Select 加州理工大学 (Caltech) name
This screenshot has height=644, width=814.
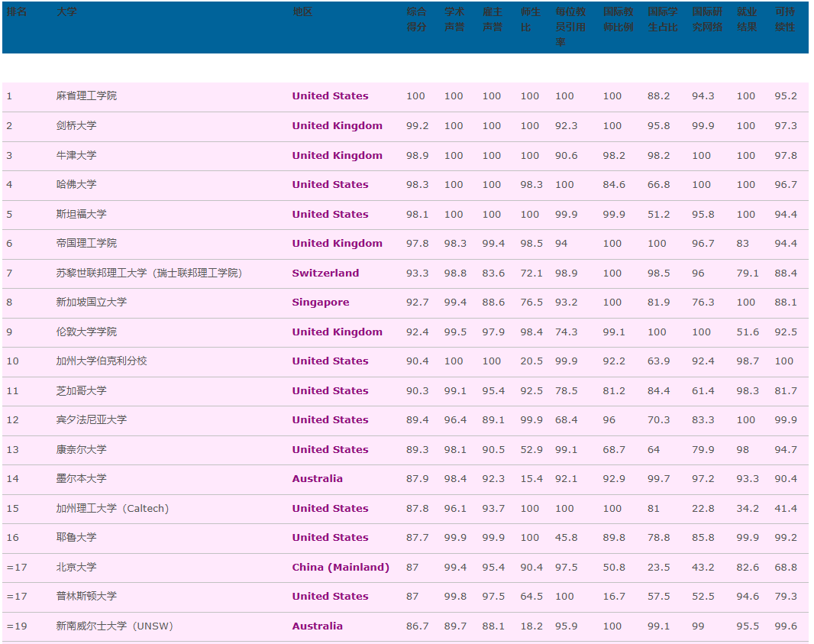pyautogui.click(x=113, y=508)
